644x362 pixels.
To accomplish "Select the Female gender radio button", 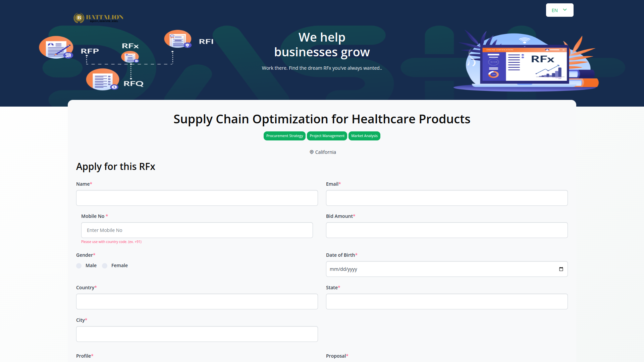I will [x=105, y=266].
